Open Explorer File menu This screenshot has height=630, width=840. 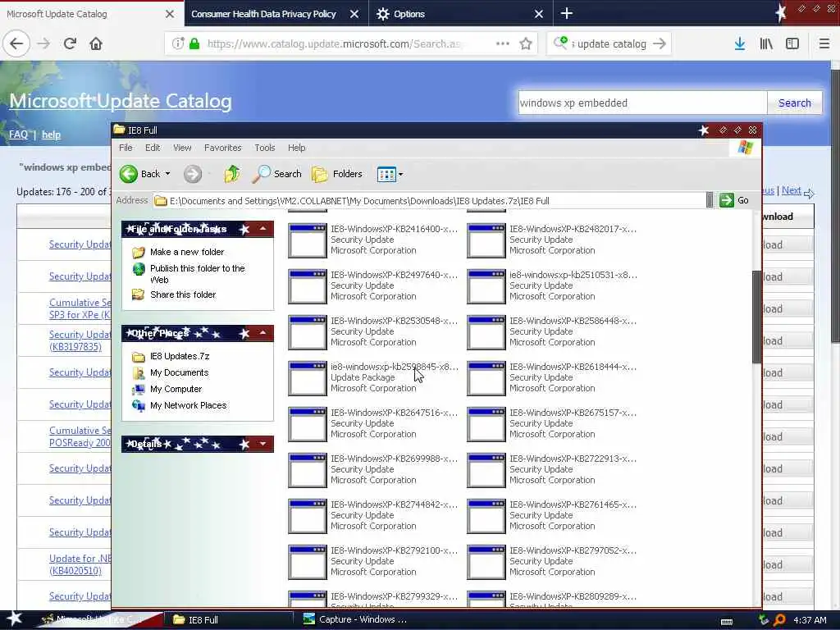pos(126,148)
